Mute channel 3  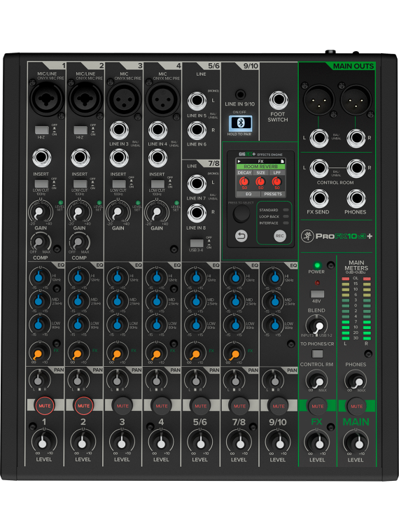[x=122, y=406]
